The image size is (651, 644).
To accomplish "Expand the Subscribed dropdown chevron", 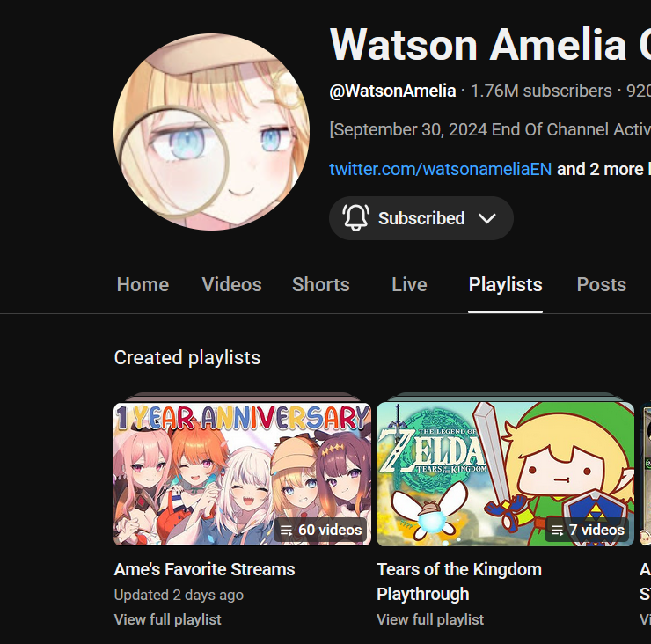I will [x=486, y=218].
